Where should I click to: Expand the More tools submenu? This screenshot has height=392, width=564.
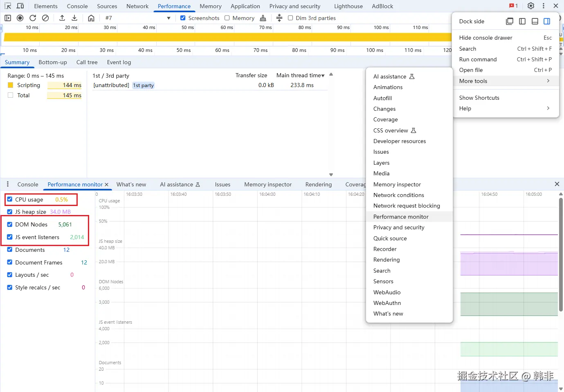click(506, 81)
